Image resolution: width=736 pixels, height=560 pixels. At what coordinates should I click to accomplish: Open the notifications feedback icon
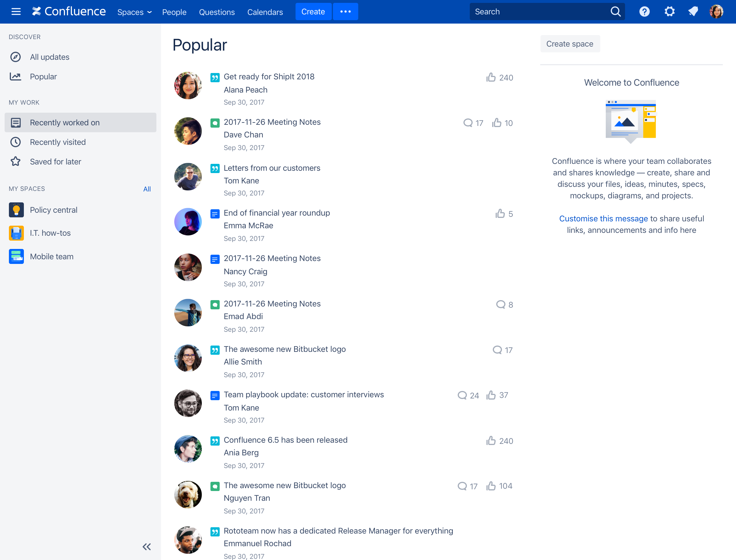[693, 12]
